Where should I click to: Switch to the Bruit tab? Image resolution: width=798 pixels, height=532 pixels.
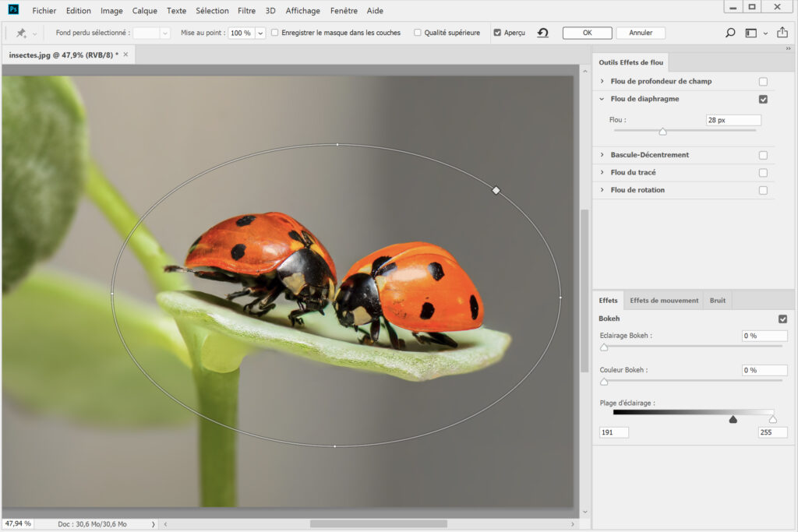[718, 301]
